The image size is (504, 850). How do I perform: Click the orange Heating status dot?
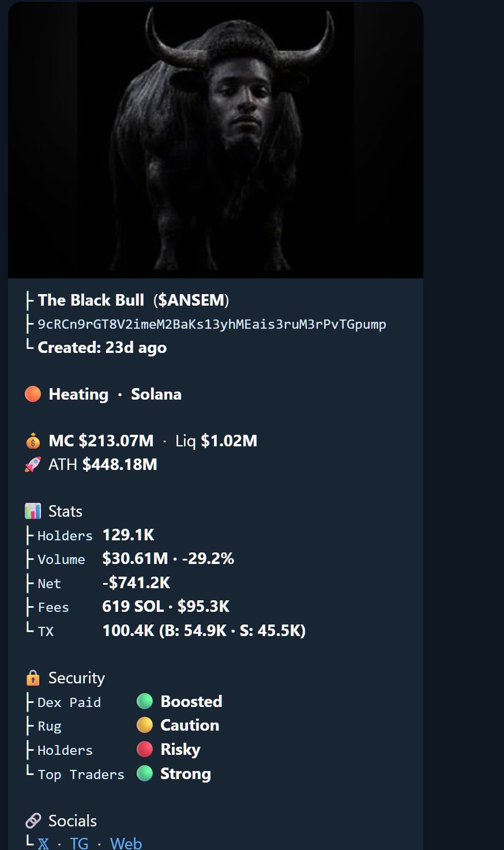[33, 394]
